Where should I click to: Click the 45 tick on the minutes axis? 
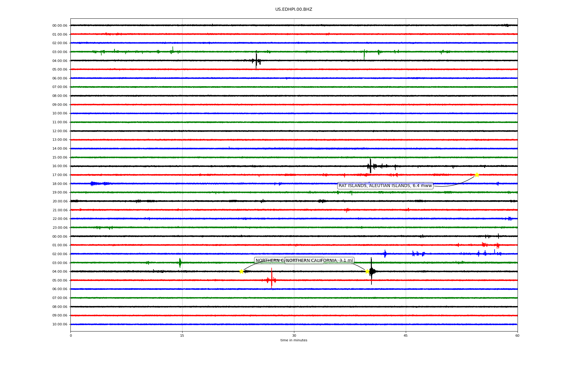406,335
